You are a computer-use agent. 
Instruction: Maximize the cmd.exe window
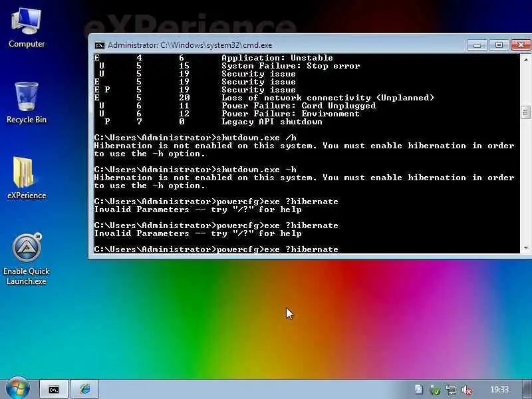click(x=499, y=45)
